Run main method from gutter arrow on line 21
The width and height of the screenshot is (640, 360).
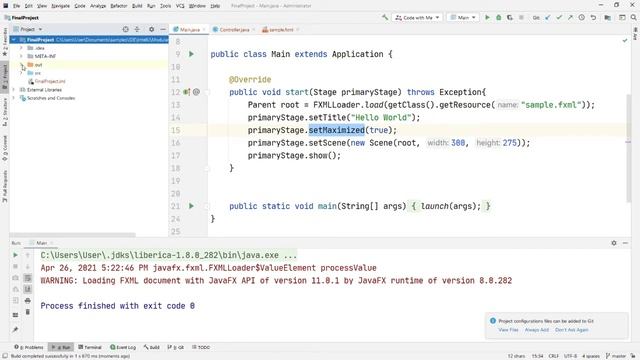tap(191, 206)
